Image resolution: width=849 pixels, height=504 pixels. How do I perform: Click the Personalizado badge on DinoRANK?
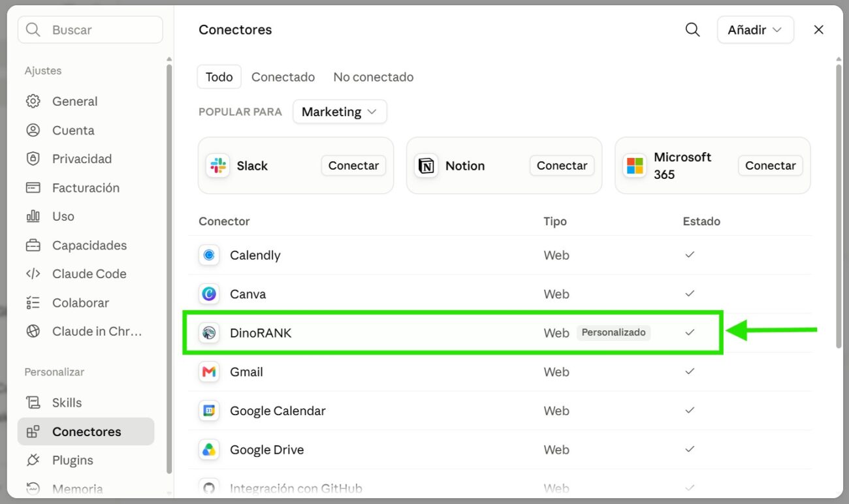click(x=613, y=332)
